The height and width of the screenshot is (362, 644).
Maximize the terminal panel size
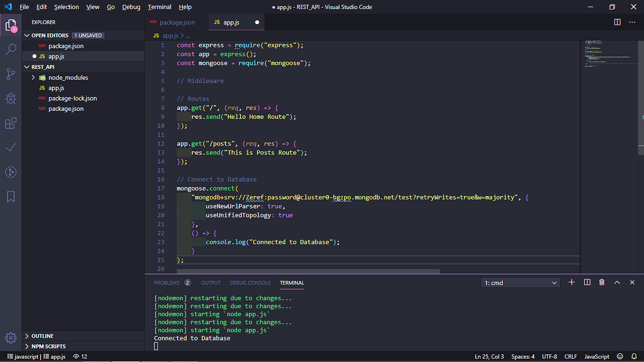(x=617, y=283)
